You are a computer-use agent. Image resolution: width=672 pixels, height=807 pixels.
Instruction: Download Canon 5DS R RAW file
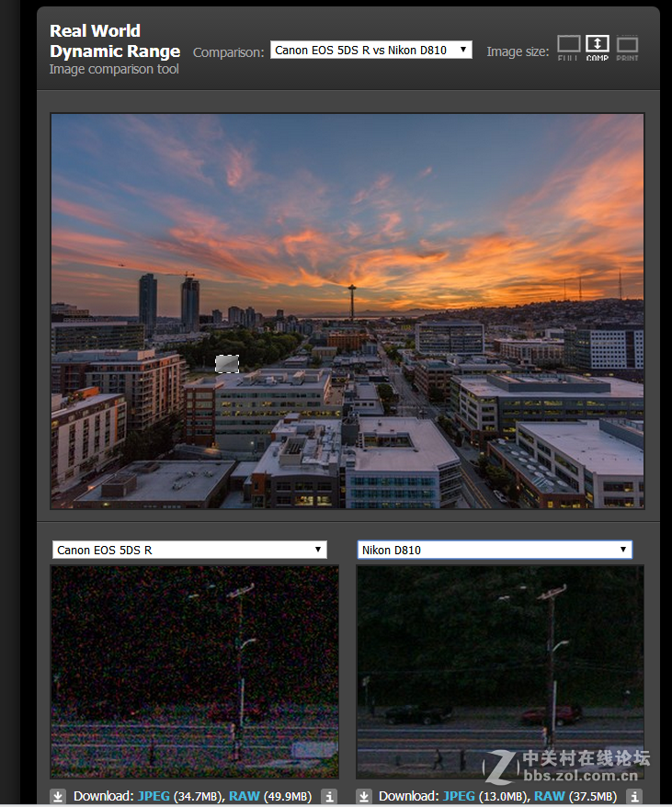(244, 796)
